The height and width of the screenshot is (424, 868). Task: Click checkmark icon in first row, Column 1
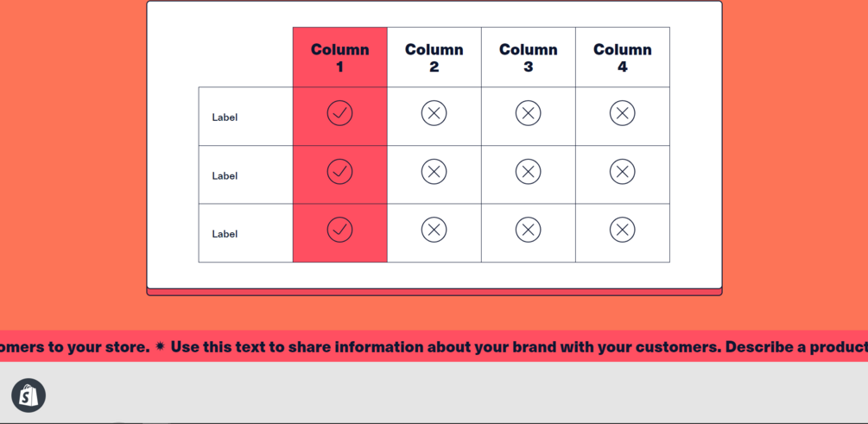coord(339,113)
